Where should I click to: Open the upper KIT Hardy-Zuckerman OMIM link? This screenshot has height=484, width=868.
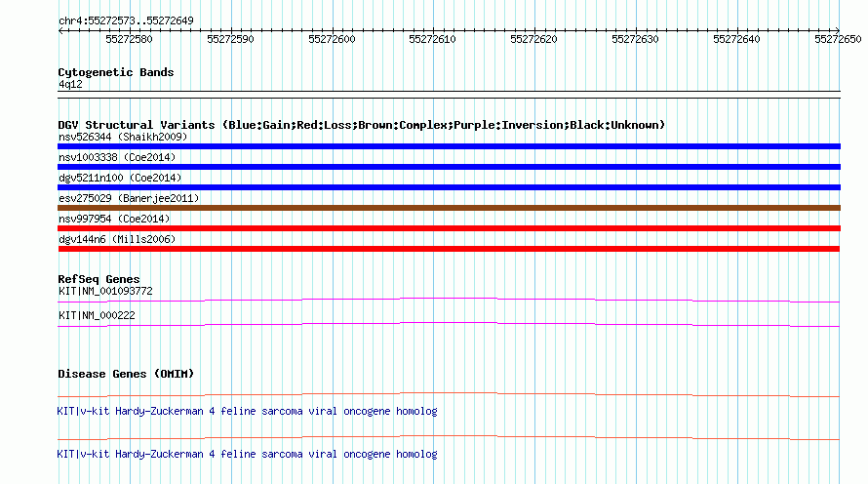click(x=247, y=411)
